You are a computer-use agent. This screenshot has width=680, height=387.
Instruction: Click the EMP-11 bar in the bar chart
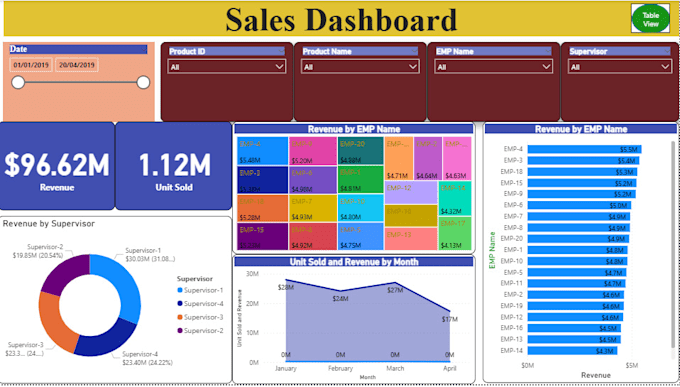click(576, 283)
